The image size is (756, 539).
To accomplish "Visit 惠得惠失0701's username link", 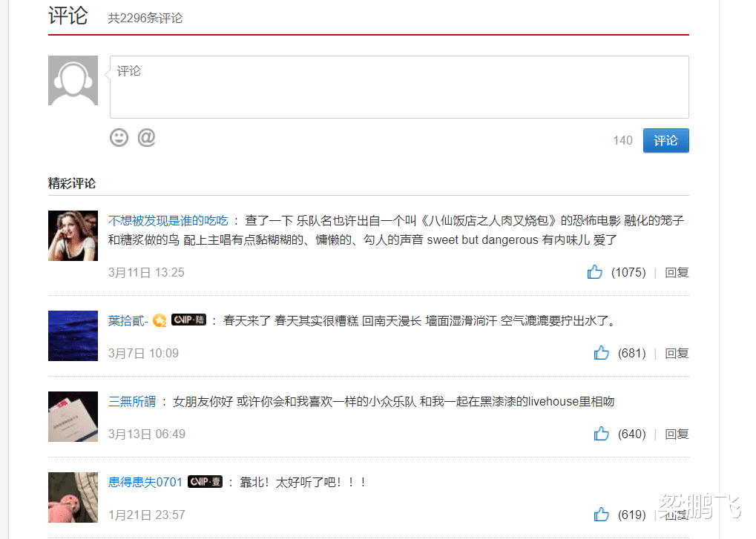I will (145, 481).
